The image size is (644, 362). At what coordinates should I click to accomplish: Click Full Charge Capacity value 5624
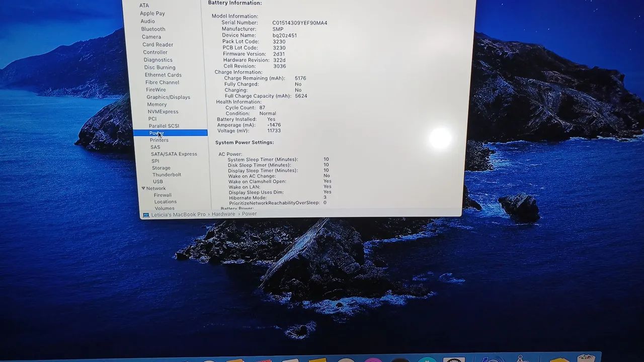tap(301, 96)
